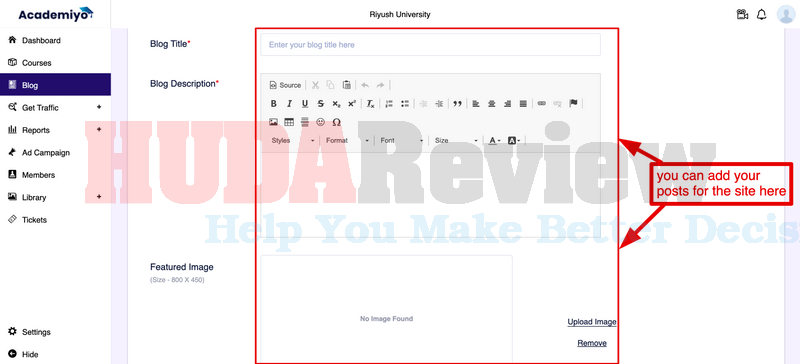Apply Underline formatting to text

pos(305,104)
